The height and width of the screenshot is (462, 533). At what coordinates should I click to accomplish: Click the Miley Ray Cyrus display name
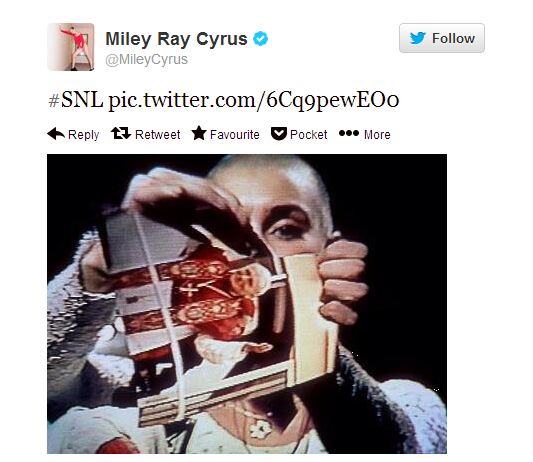point(176,39)
